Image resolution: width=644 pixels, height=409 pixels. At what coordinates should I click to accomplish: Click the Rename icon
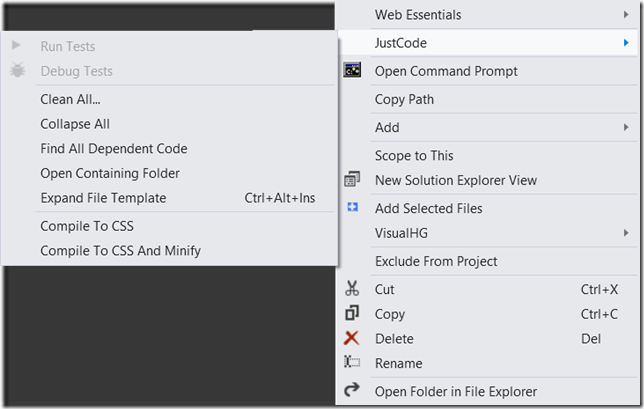352,363
